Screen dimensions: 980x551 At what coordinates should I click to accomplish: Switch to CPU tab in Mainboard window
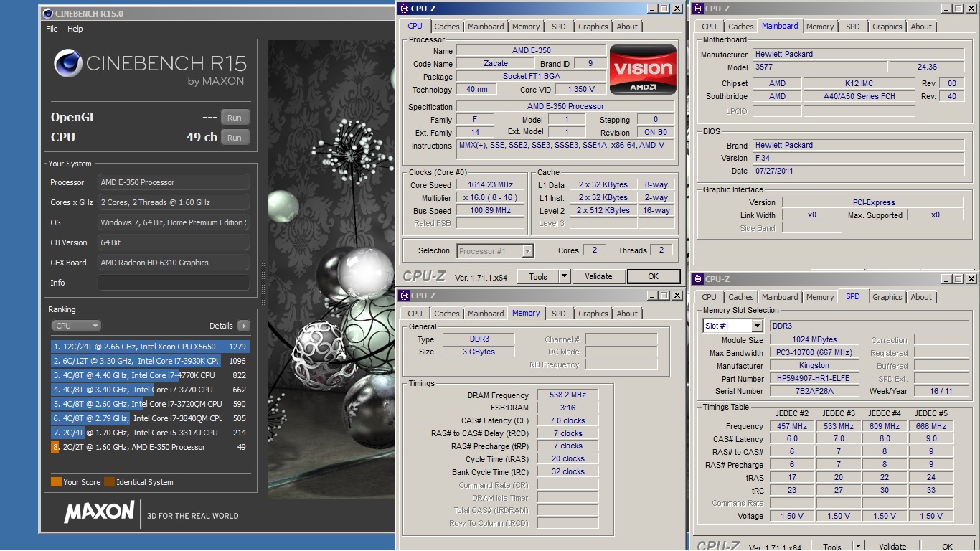(x=709, y=27)
